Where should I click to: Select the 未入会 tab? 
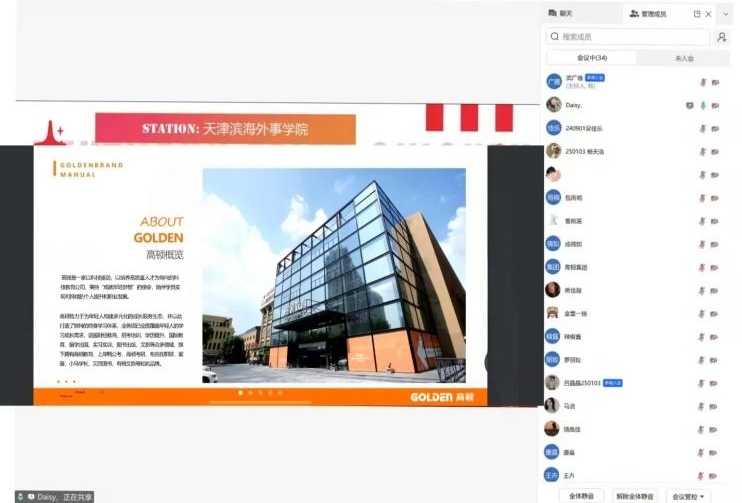(684, 59)
